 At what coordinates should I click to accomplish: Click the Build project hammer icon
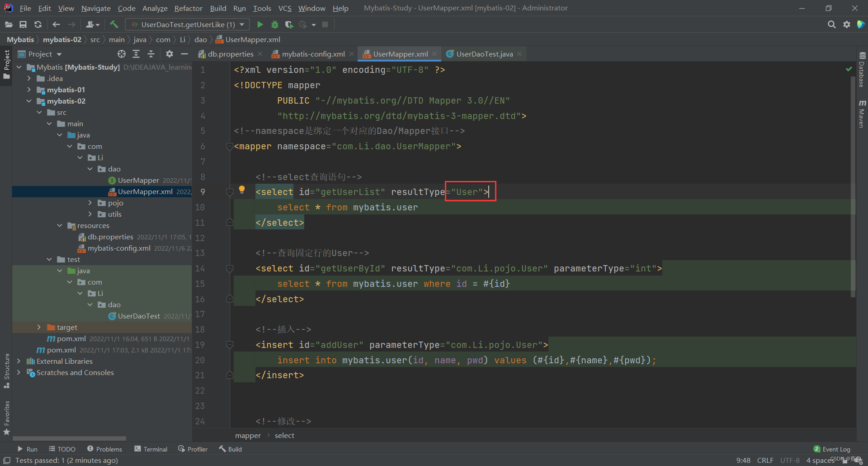114,24
